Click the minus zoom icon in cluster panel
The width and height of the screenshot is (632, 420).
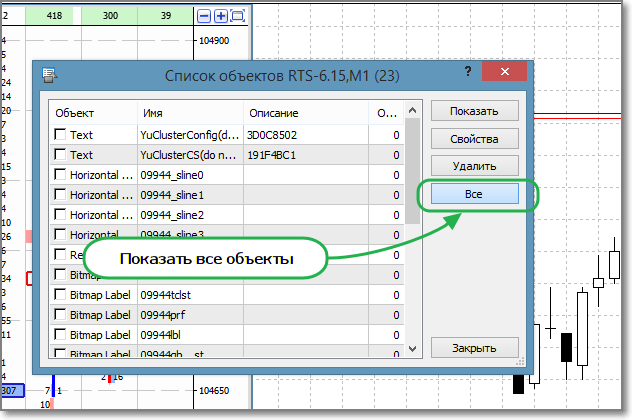point(204,16)
